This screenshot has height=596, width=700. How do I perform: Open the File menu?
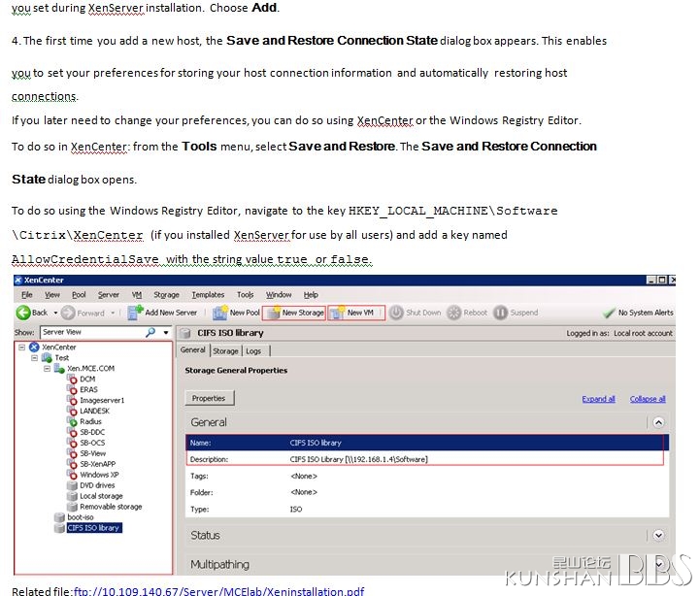(27, 295)
